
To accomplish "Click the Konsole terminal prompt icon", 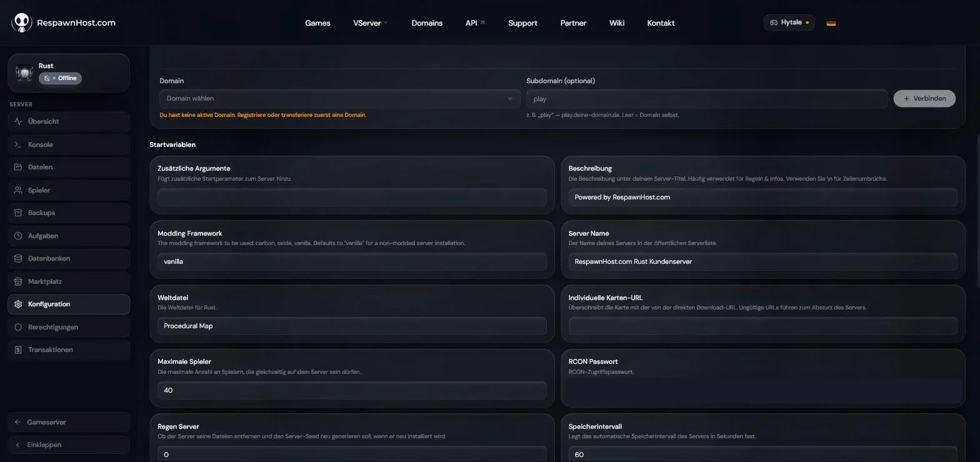I will pyautogui.click(x=18, y=144).
